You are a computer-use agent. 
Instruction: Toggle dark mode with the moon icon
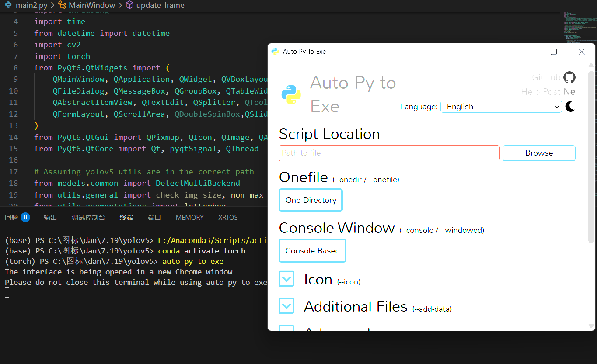point(570,106)
